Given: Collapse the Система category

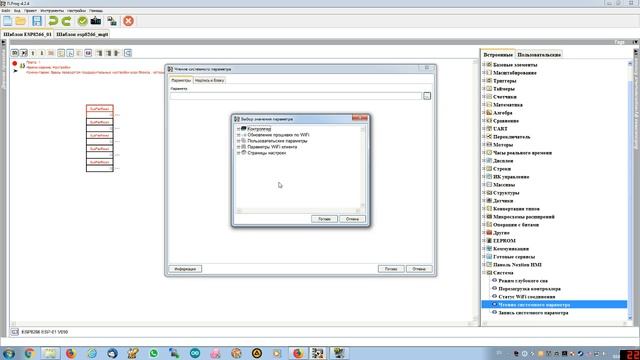Looking at the screenshot, I should coord(484,272).
